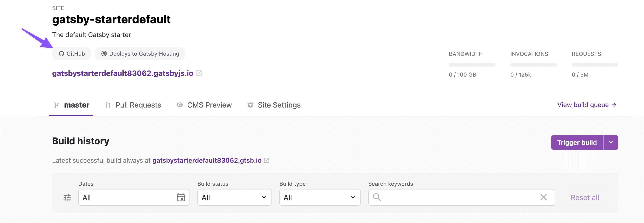This screenshot has height=223, width=644.
Task: Open the calendar icon in Dates field
Action: coord(181,197)
